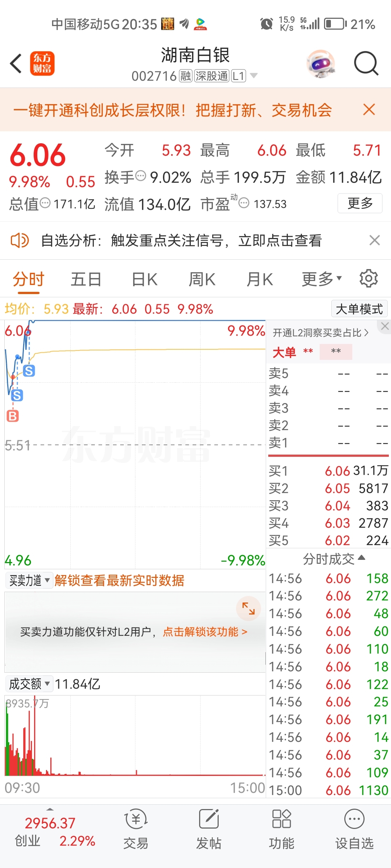
Task: Tap the 买5 6.02 order row
Action: 328,540
